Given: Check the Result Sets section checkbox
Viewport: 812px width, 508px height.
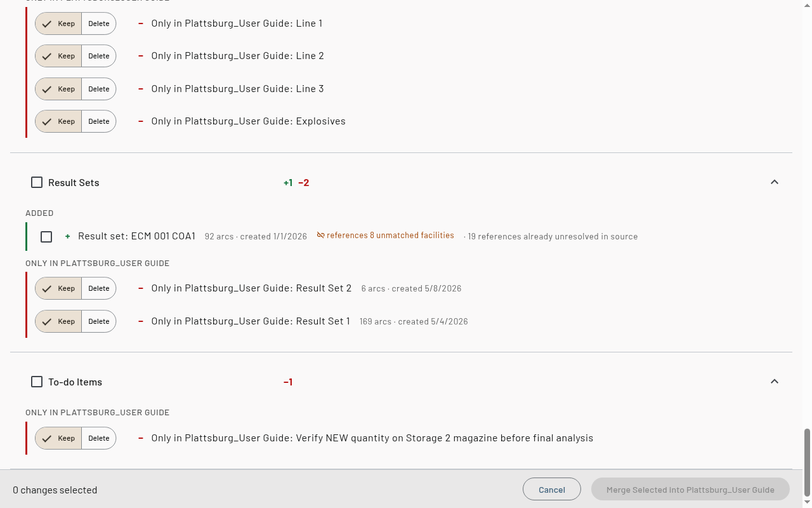Looking at the screenshot, I should tap(37, 182).
